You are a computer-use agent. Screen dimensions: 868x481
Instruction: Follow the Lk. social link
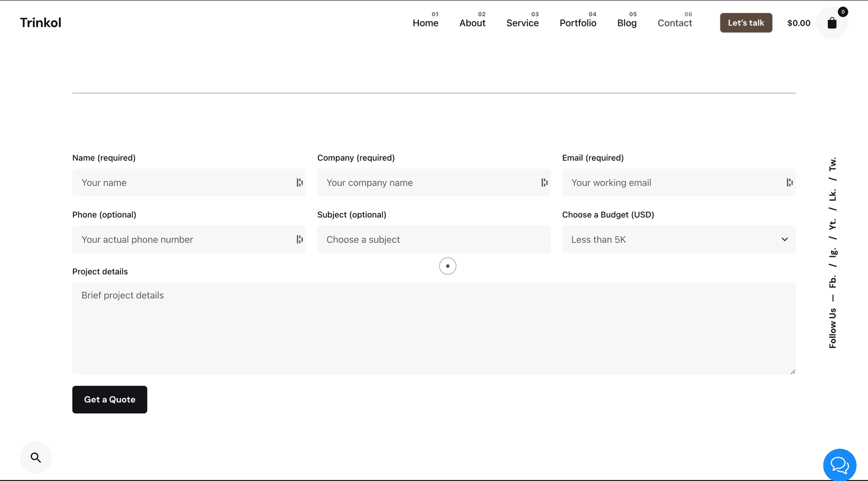click(x=833, y=195)
